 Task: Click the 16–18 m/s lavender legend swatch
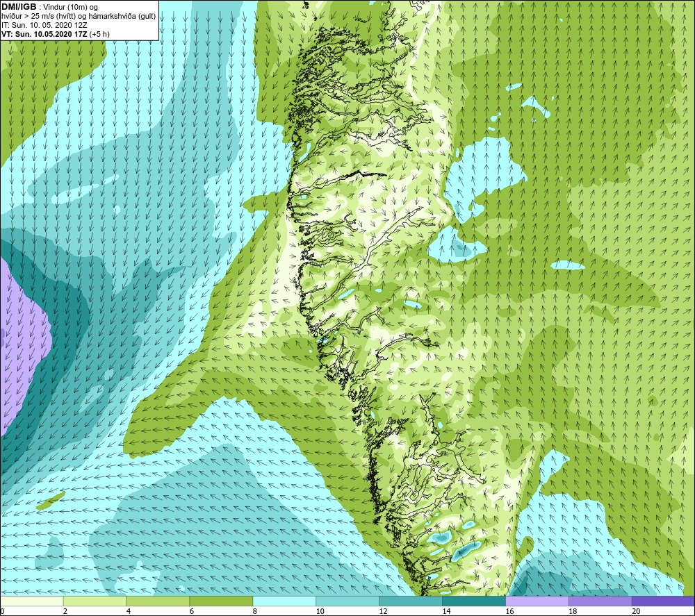[x=537, y=601]
